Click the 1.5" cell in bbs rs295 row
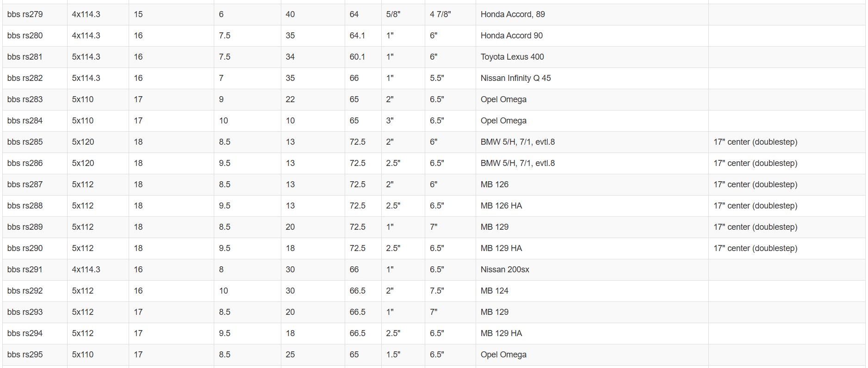868x368 pixels. (x=403, y=355)
